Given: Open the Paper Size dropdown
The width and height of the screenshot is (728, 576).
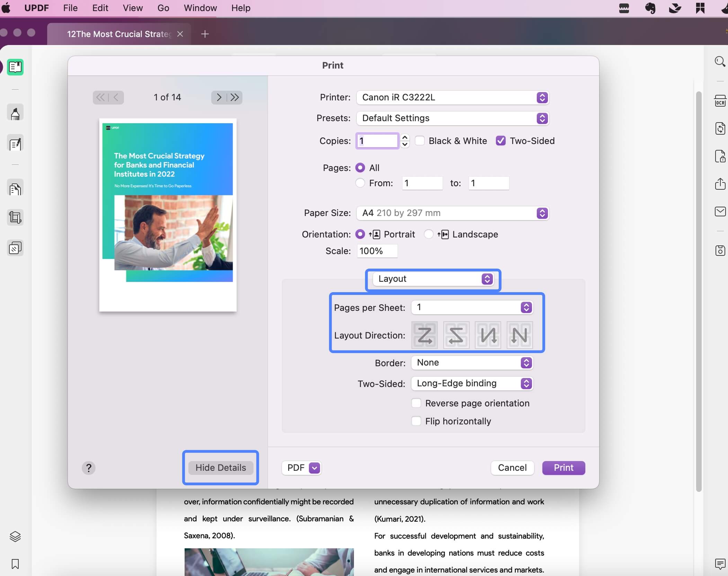Looking at the screenshot, I should click(541, 213).
